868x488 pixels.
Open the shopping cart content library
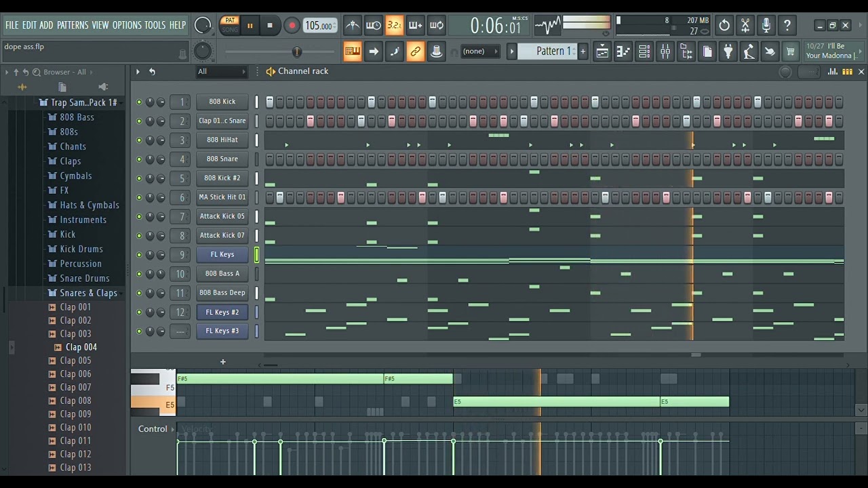[x=790, y=51]
